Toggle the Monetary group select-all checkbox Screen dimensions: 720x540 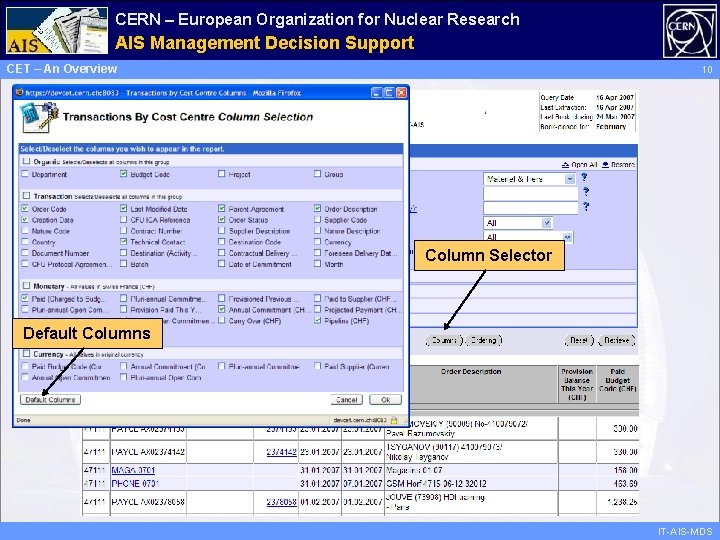point(26,286)
